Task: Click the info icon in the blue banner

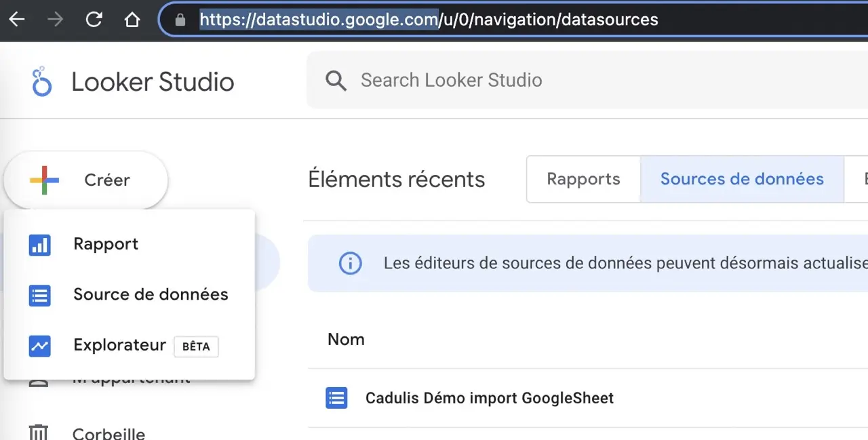Action: (350, 263)
